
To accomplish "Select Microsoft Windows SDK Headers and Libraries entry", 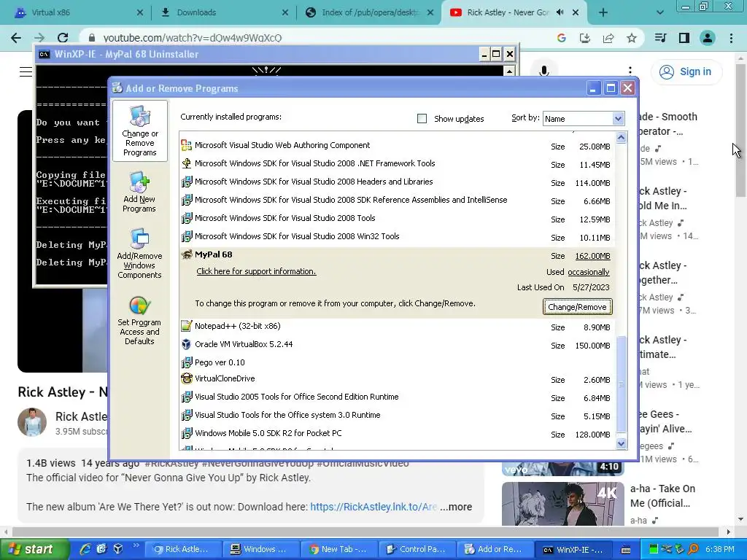I will point(397,182).
